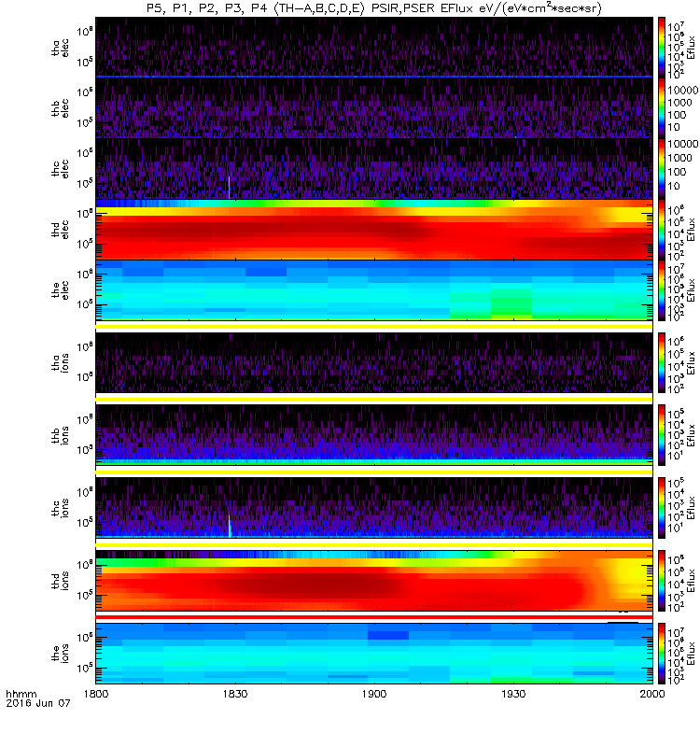
Task: Click the thd elec Eflux color bar
Action: [662, 230]
